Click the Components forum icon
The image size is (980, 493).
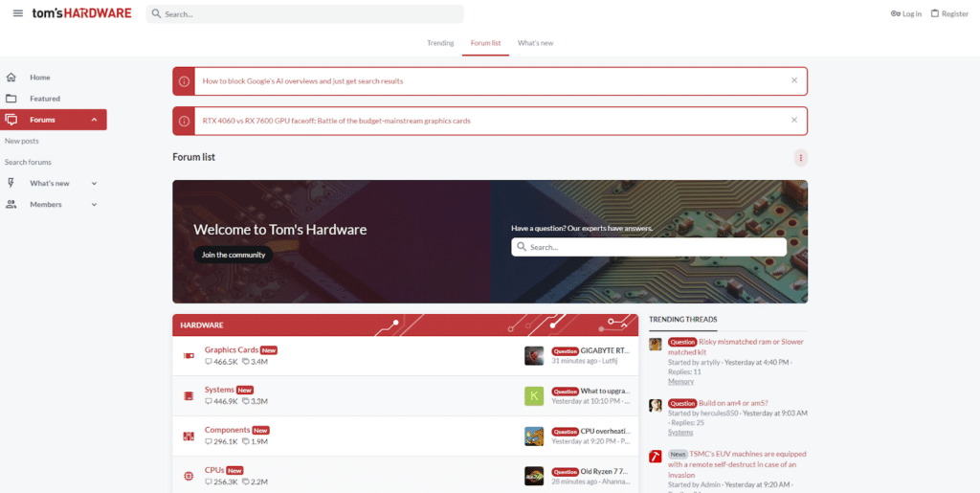coord(189,437)
